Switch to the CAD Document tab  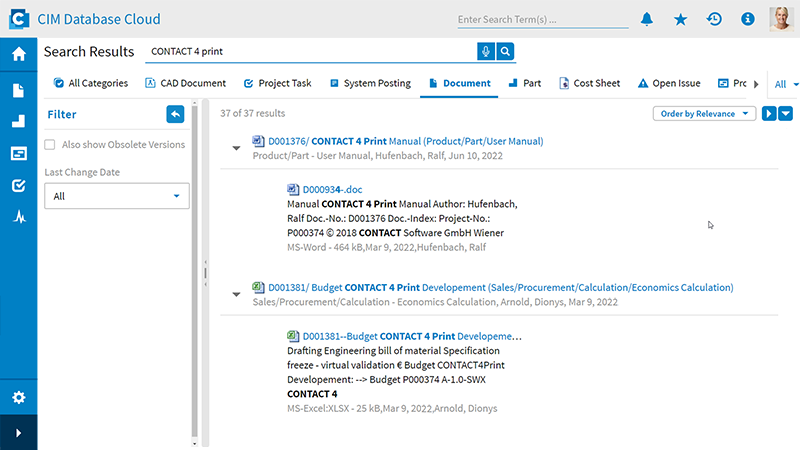click(x=186, y=83)
